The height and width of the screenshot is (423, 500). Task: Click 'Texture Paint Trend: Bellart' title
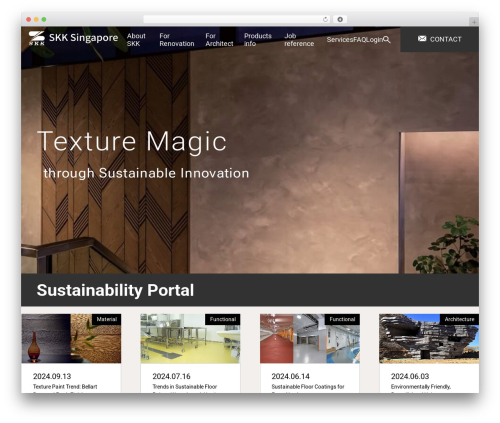point(65,387)
